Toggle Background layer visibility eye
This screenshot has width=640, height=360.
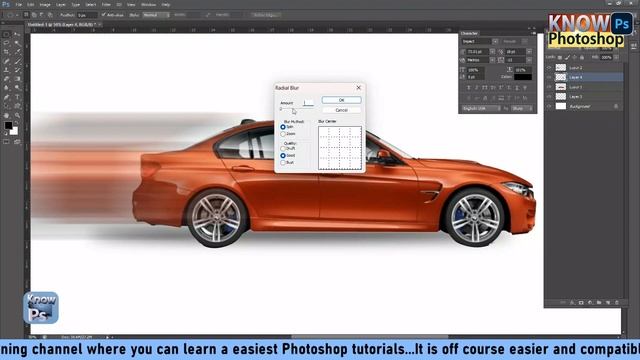pyautogui.click(x=549, y=107)
